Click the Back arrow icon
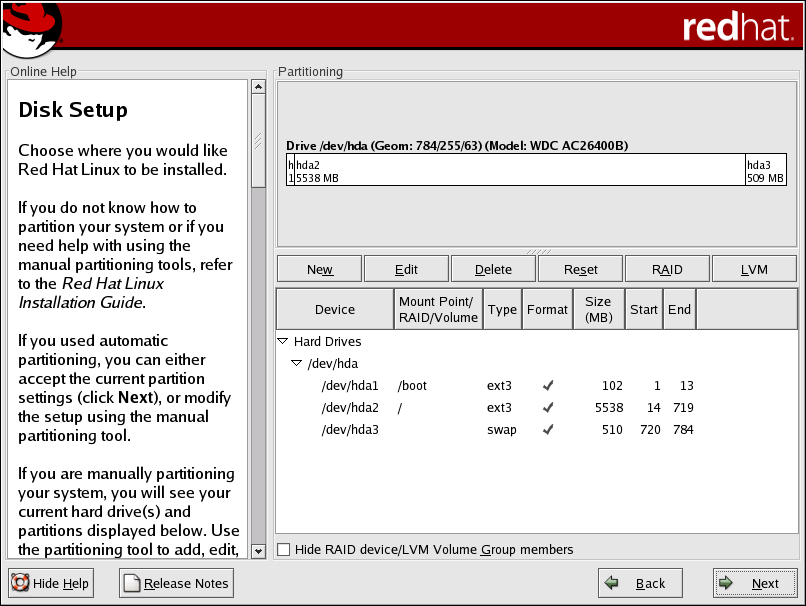806x606 pixels. click(x=616, y=583)
